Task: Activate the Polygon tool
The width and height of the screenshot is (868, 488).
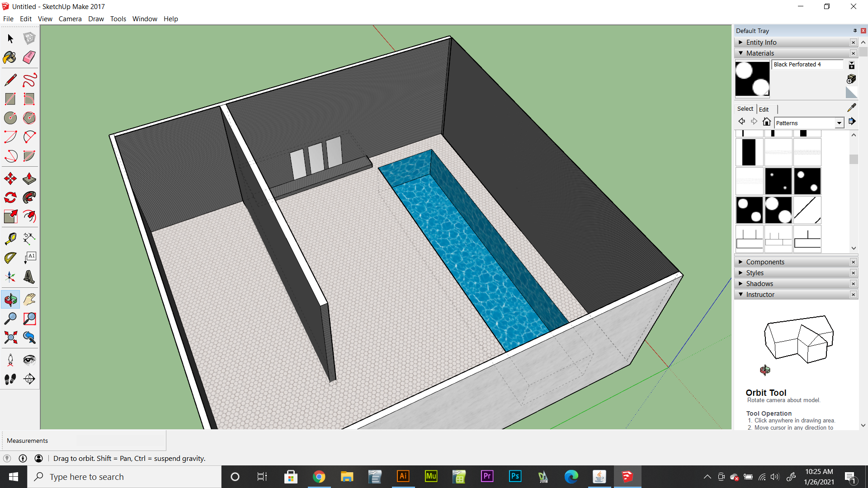Action: click(x=29, y=118)
